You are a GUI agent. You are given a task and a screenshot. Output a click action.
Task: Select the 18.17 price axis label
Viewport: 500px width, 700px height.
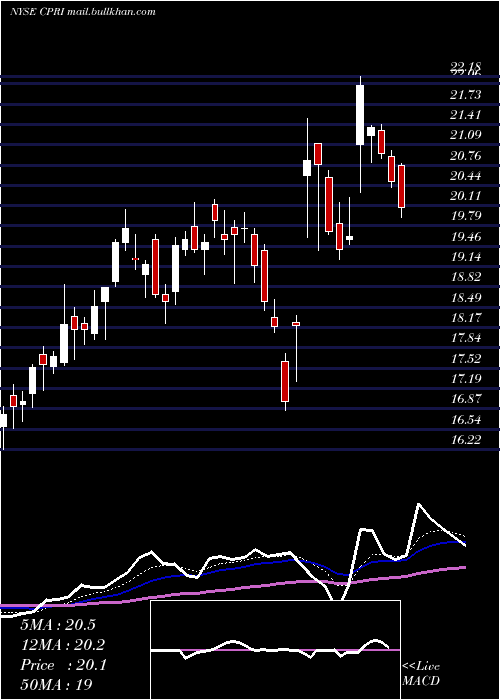point(466,317)
